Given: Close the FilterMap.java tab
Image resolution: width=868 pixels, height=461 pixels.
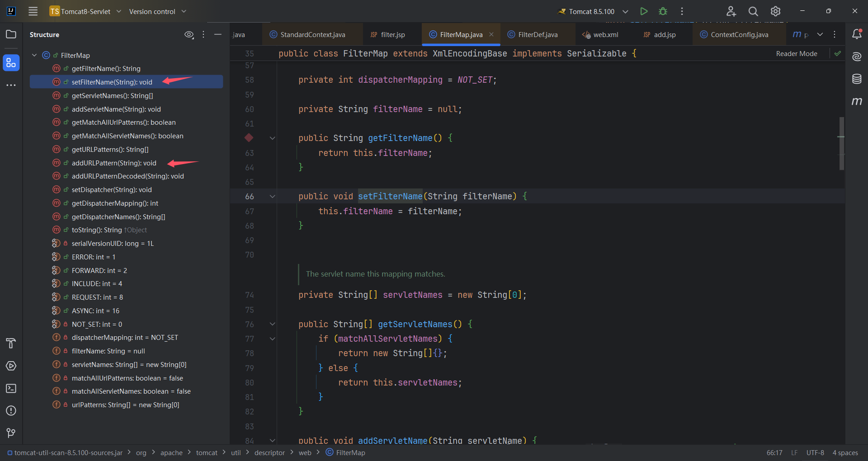Looking at the screenshot, I should [x=491, y=34].
